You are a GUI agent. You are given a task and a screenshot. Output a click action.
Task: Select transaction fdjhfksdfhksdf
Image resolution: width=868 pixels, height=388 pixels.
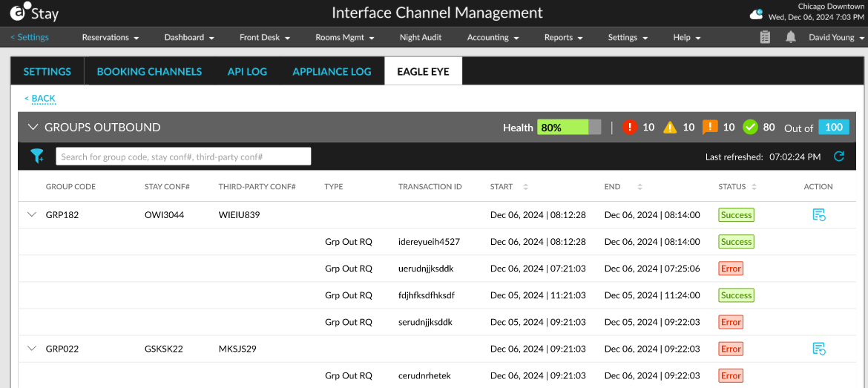(x=427, y=295)
